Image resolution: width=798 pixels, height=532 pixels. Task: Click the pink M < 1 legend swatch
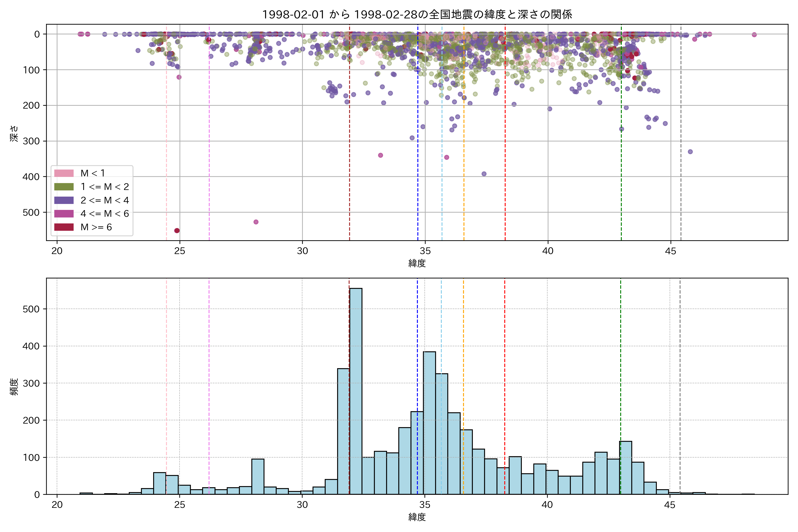coord(64,173)
